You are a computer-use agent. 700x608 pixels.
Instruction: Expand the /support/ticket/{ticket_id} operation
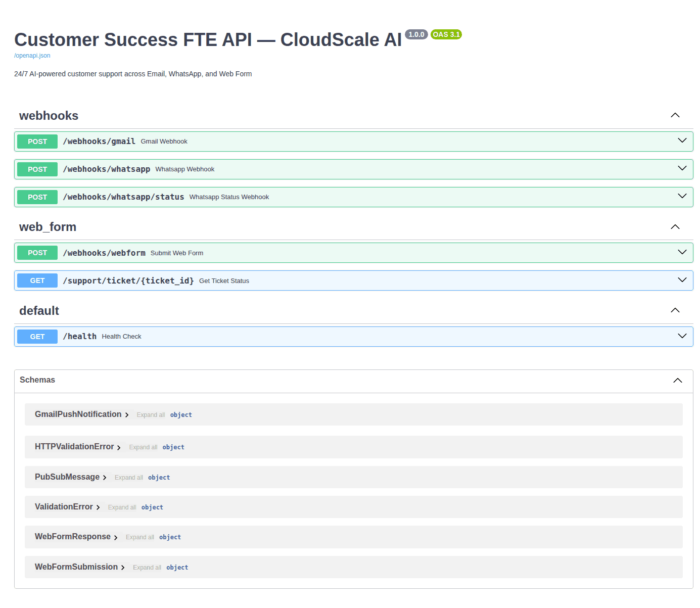click(x=682, y=279)
